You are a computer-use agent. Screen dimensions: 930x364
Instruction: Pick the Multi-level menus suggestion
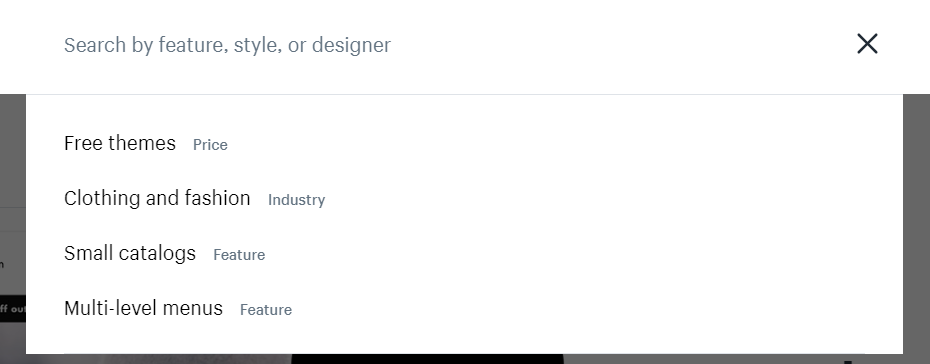tap(144, 308)
